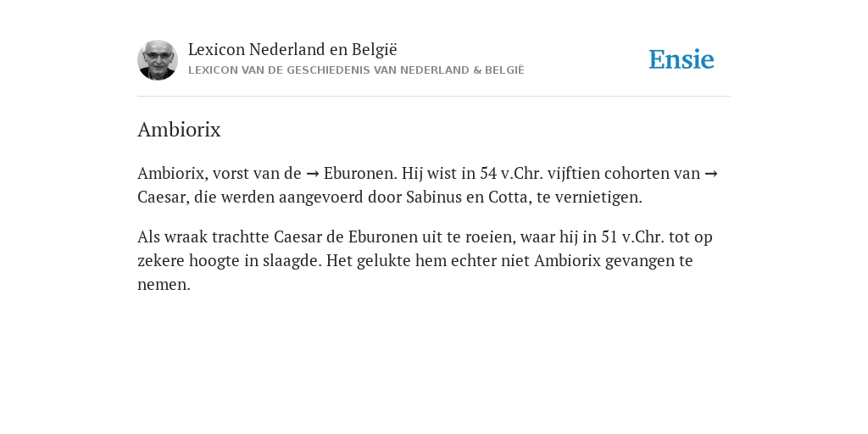Click the 'Lexicon van de geschiedenis' subtitle
The width and height of the screenshot is (868, 434).
(356, 70)
